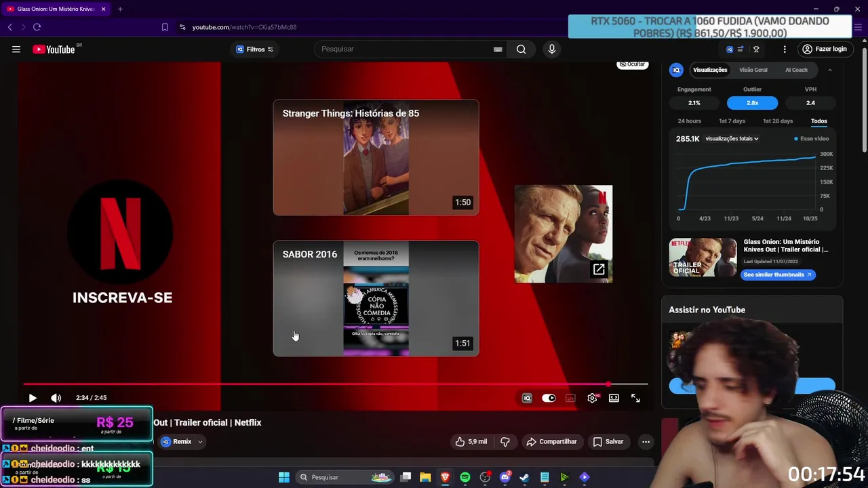Open a new browser tab with the plus icon
The image size is (868, 488).
pos(120,9)
